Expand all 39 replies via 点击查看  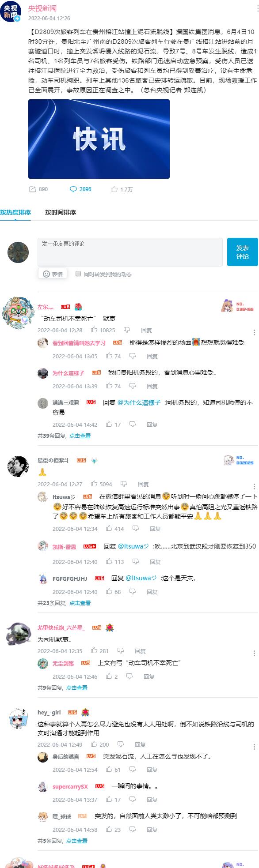coord(80,436)
